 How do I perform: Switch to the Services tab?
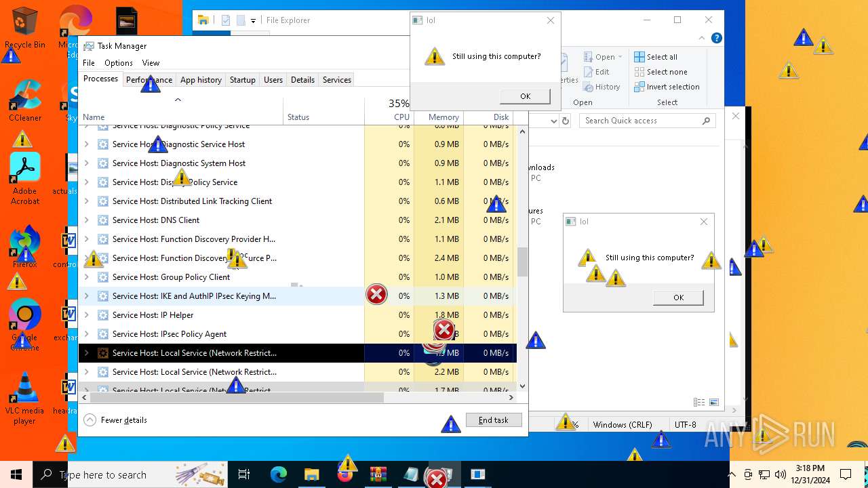click(337, 80)
